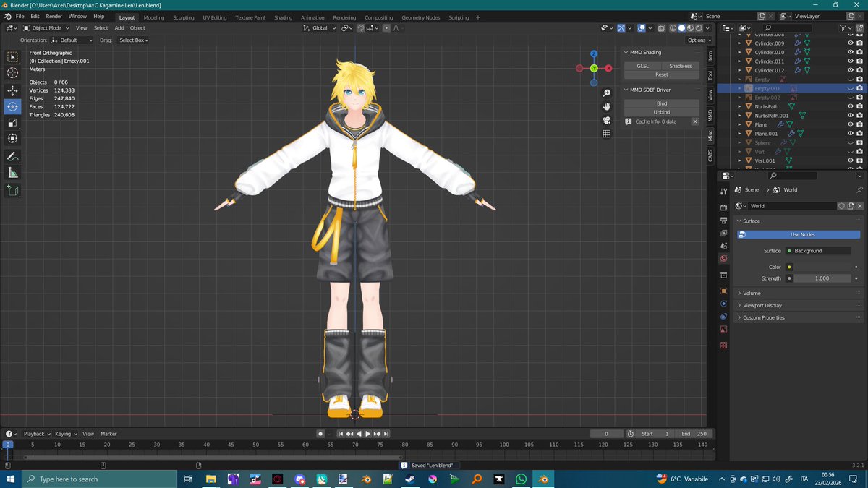Select the Annotate tool
This screenshot has width=868, height=488.
12,157
